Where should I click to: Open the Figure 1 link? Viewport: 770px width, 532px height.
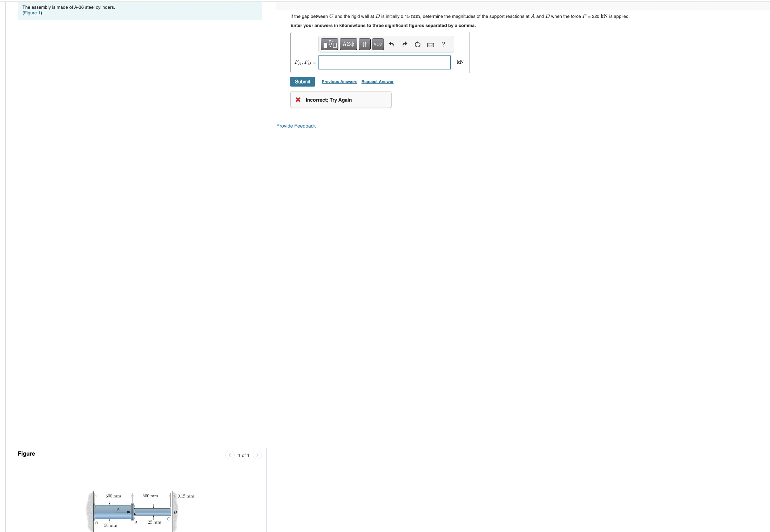click(x=32, y=13)
